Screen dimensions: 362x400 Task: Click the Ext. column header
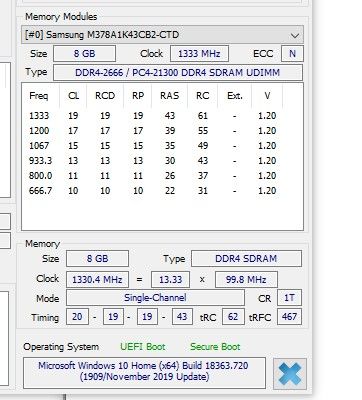[235, 96]
